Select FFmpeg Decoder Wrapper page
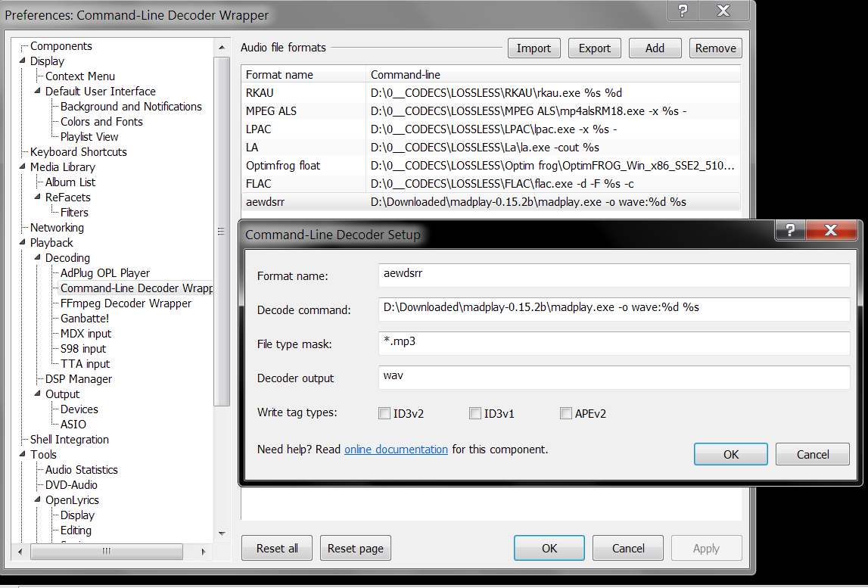868x588 pixels. coord(126,303)
